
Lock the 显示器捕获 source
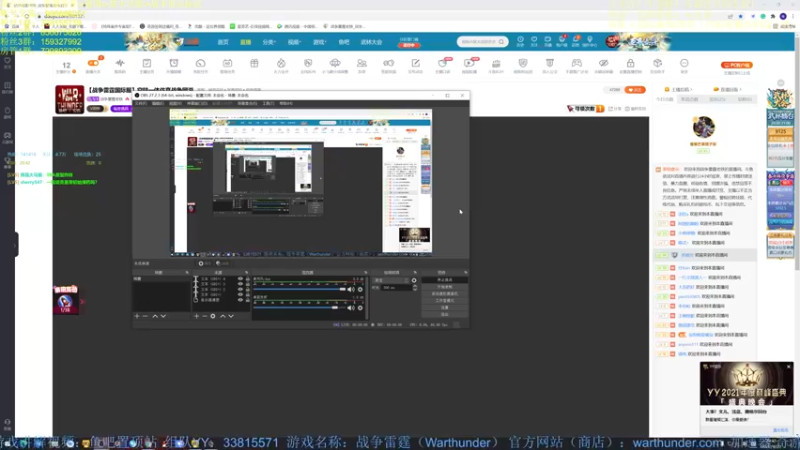(x=247, y=300)
